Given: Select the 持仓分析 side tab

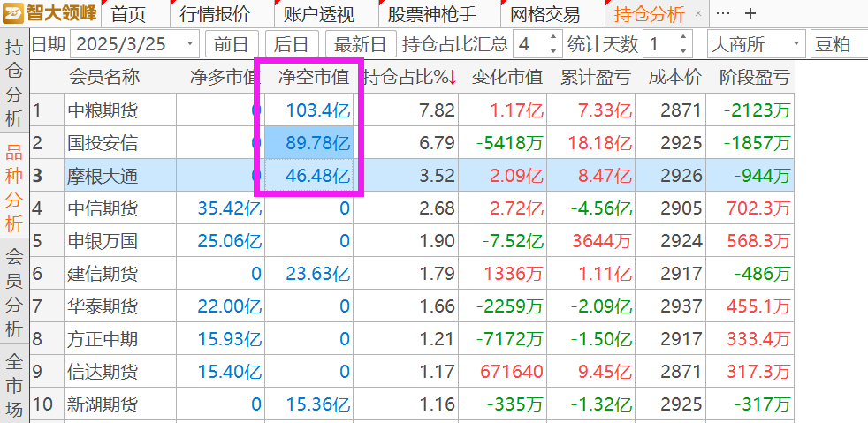Looking at the screenshot, I should (x=14, y=83).
